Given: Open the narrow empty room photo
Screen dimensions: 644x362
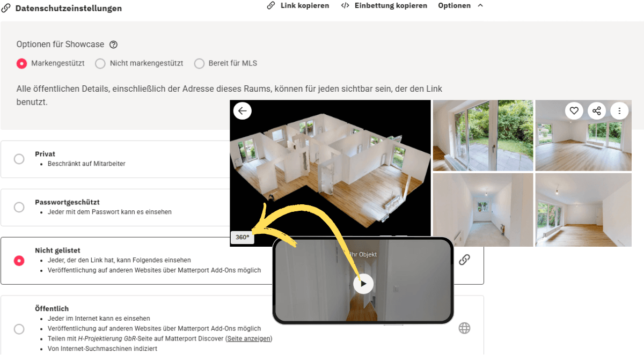Looking at the screenshot, I should pos(483,210).
